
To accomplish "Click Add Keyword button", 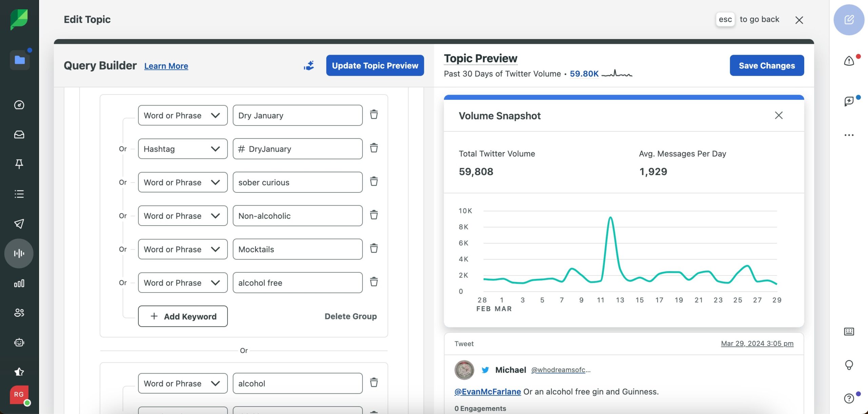I will tap(183, 316).
